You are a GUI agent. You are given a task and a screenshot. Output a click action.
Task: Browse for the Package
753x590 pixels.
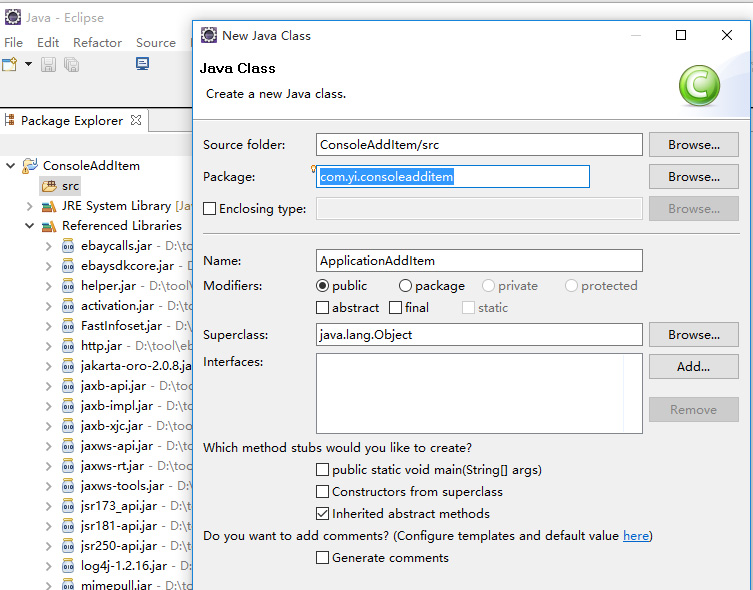(693, 177)
